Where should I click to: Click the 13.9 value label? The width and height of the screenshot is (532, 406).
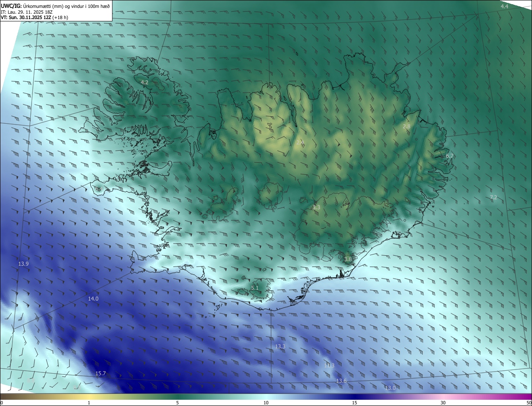[x=24, y=264]
